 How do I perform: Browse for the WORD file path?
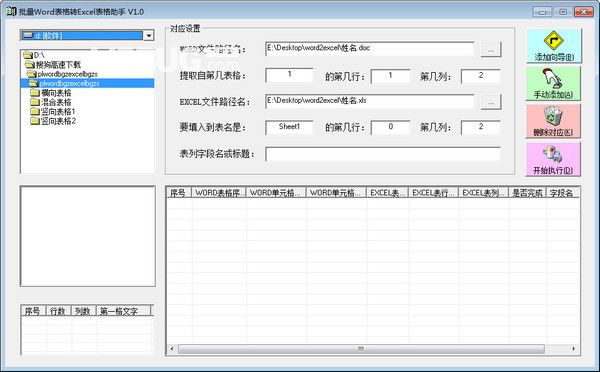(x=491, y=50)
